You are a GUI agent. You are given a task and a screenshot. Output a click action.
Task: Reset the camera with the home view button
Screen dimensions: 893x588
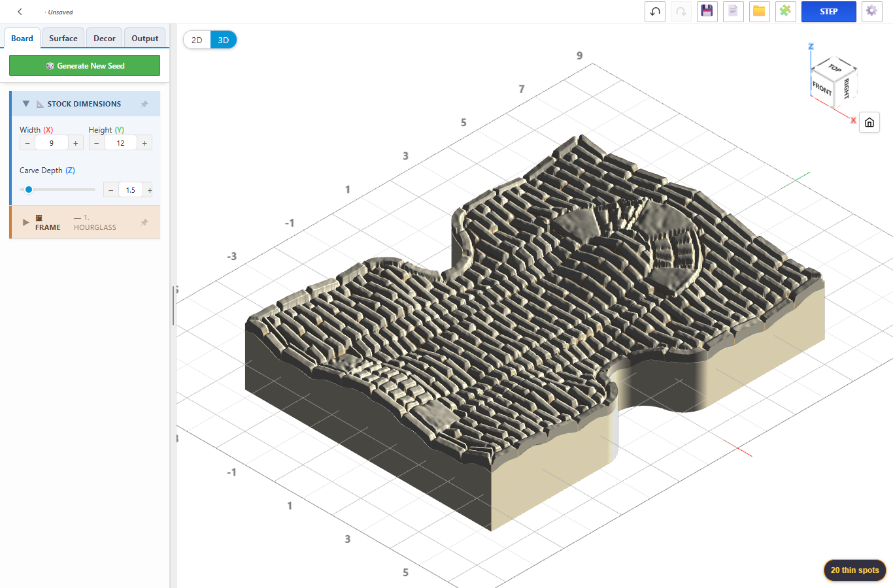pyautogui.click(x=869, y=122)
